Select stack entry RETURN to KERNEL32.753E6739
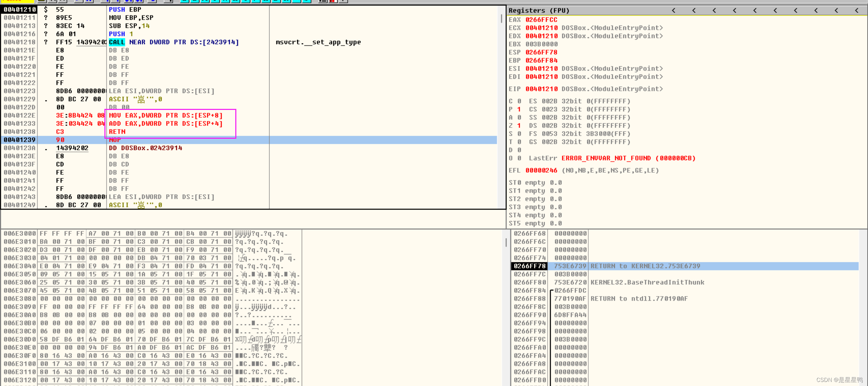 point(645,266)
